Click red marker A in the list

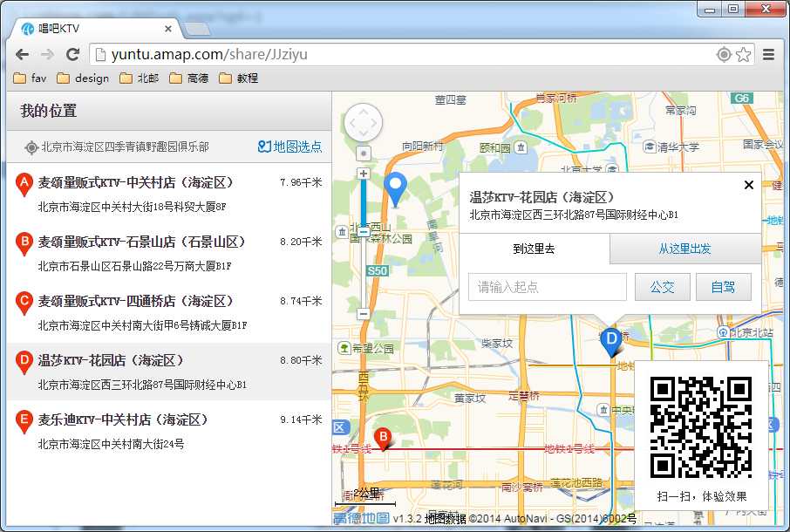coord(24,184)
